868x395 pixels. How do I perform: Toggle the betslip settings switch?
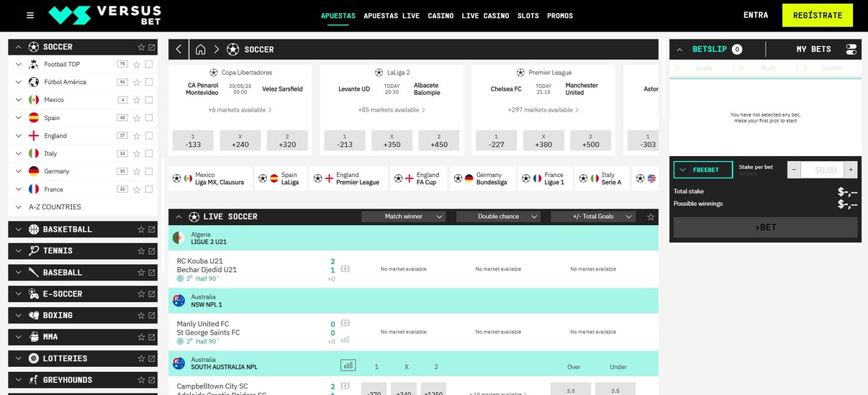(851, 49)
